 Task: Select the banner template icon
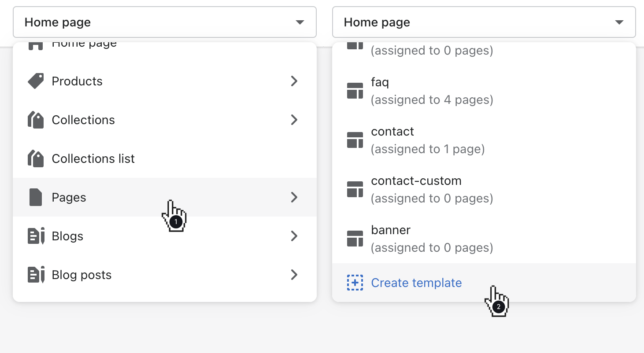pos(355,238)
